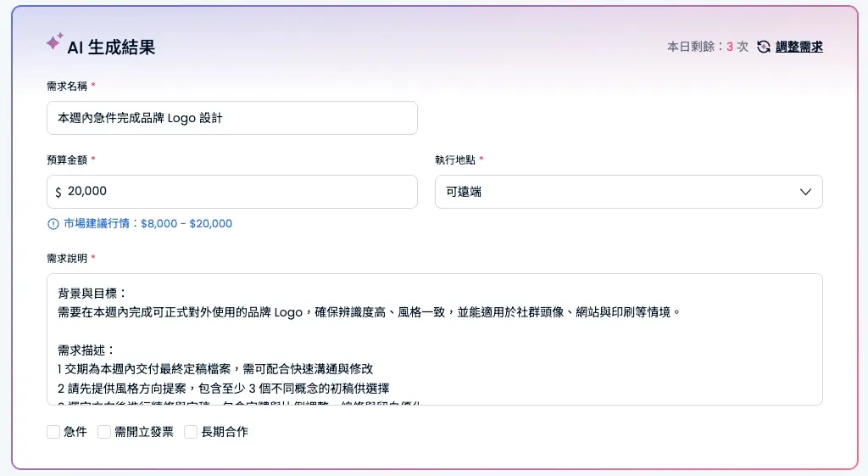The width and height of the screenshot is (868, 476).
Task: Click the info icon before 市場建議行情
Action: pos(53,224)
